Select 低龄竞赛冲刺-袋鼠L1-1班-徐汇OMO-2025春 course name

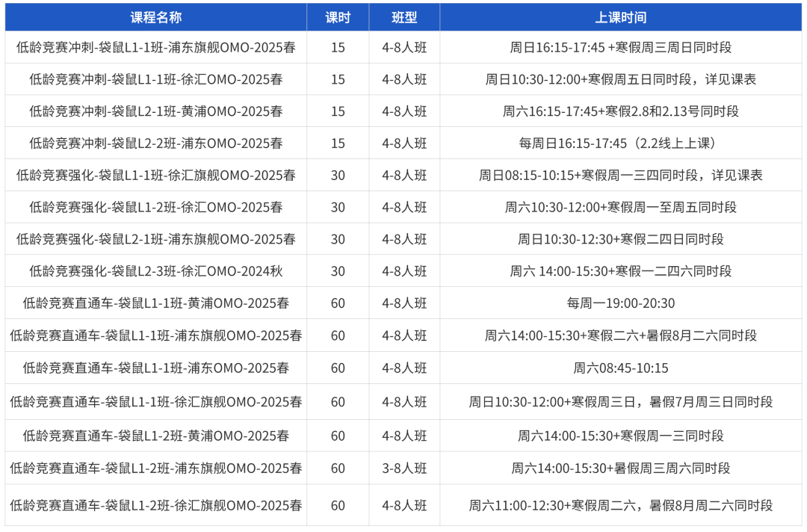[x=156, y=79]
